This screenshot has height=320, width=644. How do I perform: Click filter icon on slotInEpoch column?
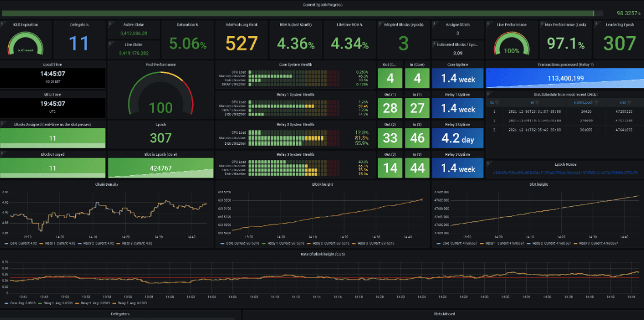(596, 102)
